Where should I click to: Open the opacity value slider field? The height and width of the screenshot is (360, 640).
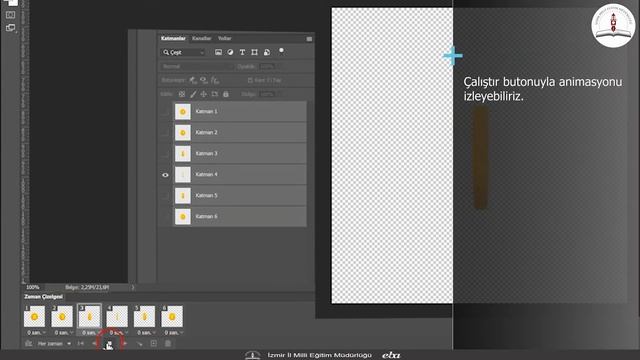click(267, 66)
